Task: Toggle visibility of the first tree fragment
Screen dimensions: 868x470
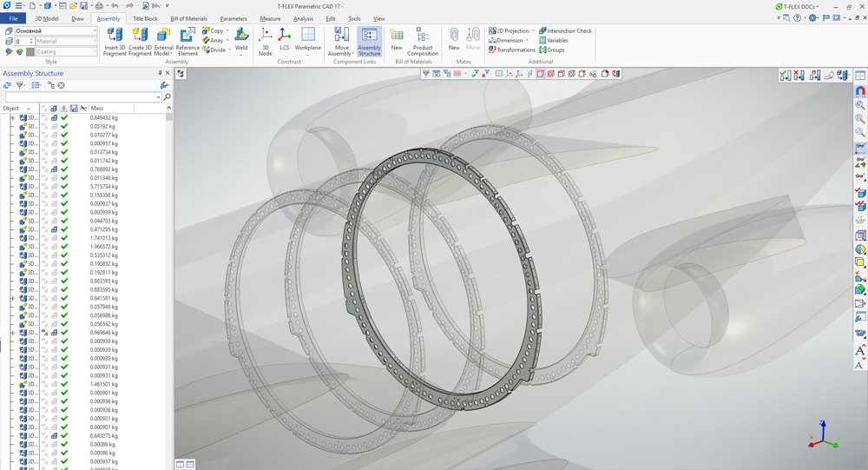Action: point(45,117)
